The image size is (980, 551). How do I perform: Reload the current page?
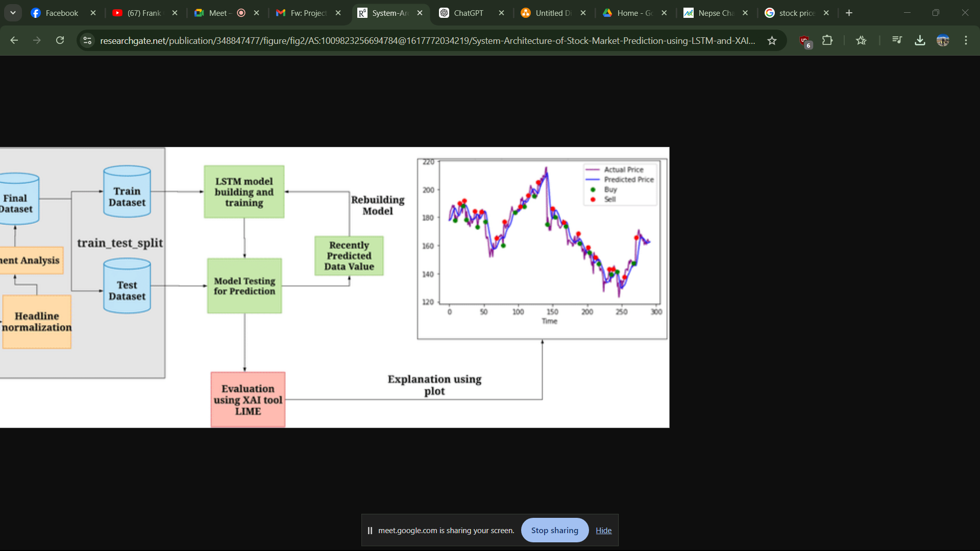click(60, 40)
